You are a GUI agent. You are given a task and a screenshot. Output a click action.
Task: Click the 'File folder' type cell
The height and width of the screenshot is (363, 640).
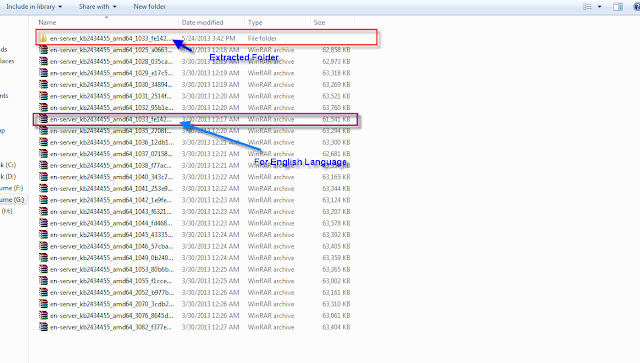[262, 38]
